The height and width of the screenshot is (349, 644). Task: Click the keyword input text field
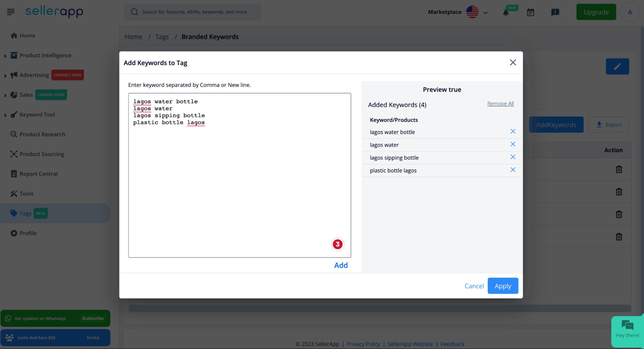point(239,175)
